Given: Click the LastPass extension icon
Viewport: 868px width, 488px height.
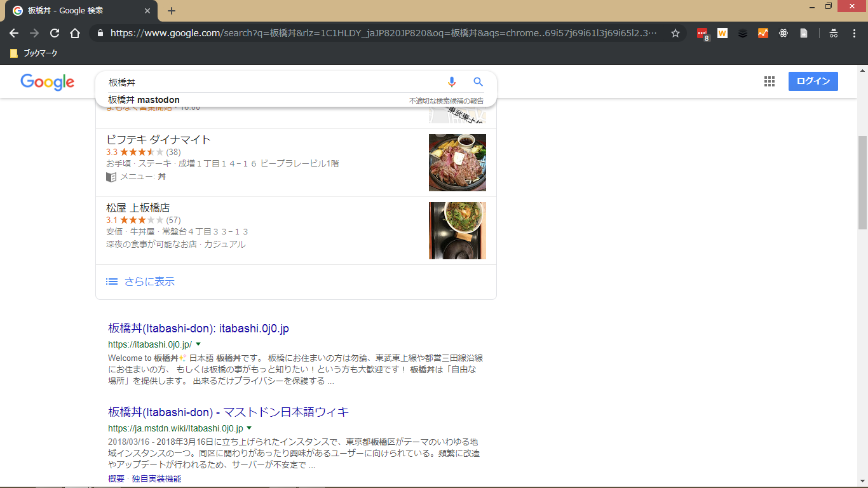Looking at the screenshot, I should (x=702, y=33).
